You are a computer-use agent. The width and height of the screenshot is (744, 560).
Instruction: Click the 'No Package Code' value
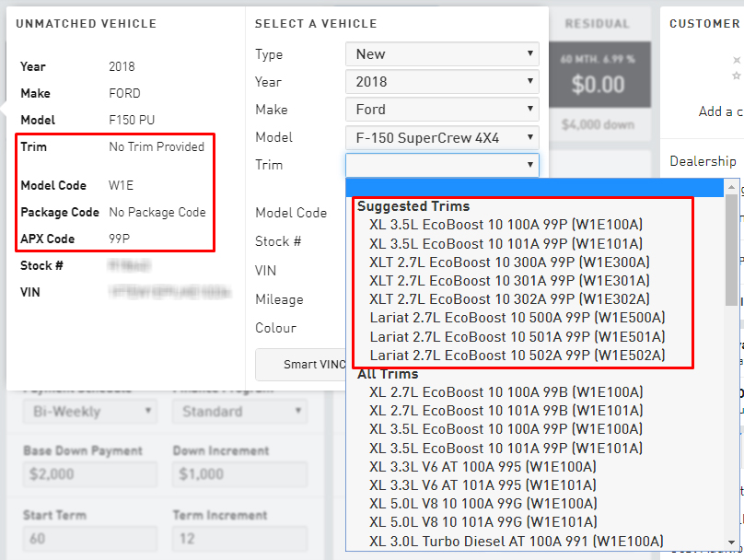[x=157, y=212]
